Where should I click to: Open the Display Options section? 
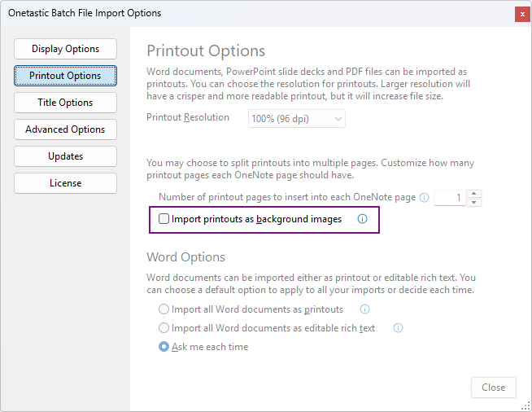click(x=65, y=49)
